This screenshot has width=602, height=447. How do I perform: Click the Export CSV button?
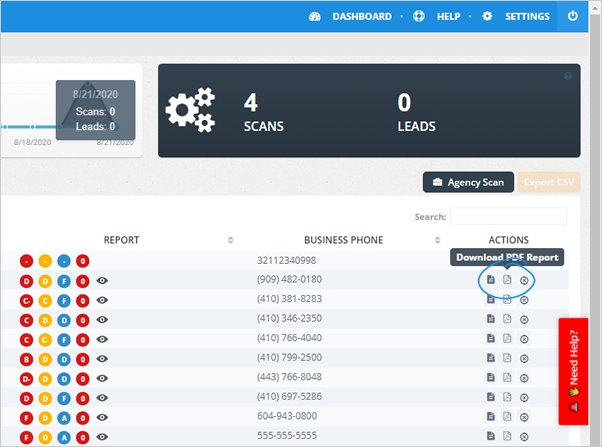click(543, 182)
